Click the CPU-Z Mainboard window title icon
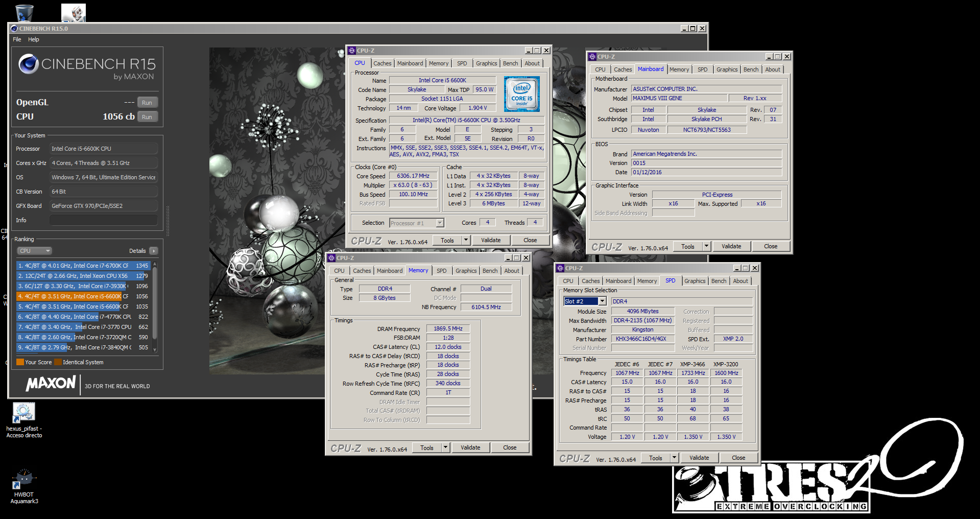This screenshot has height=519, width=980. pyautogui.click(x=592, y=57)
